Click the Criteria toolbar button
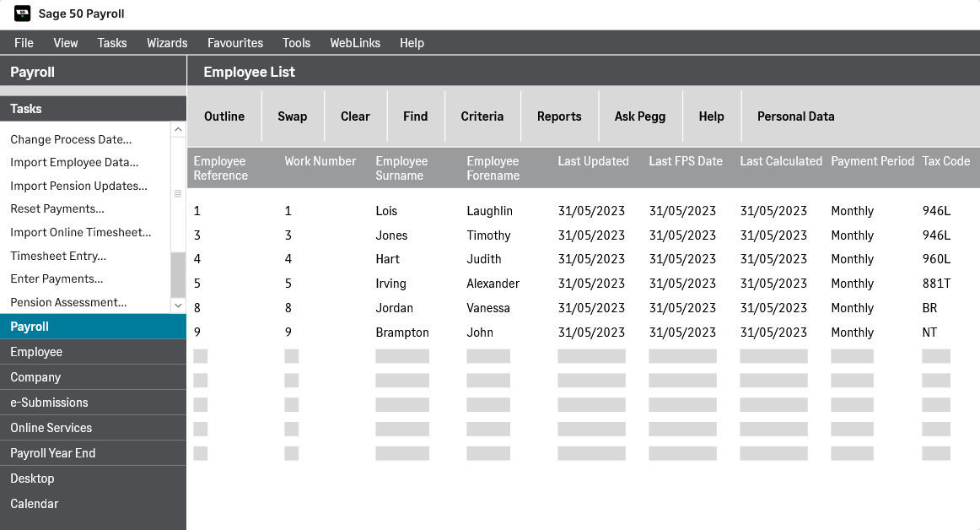Viewport: 980px width, 530px height. click(482, 116)
